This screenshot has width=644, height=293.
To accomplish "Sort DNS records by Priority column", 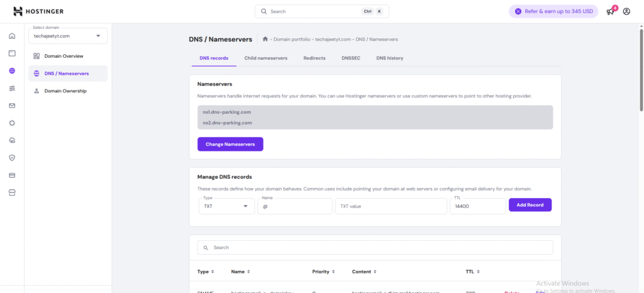I will [325, 272].
